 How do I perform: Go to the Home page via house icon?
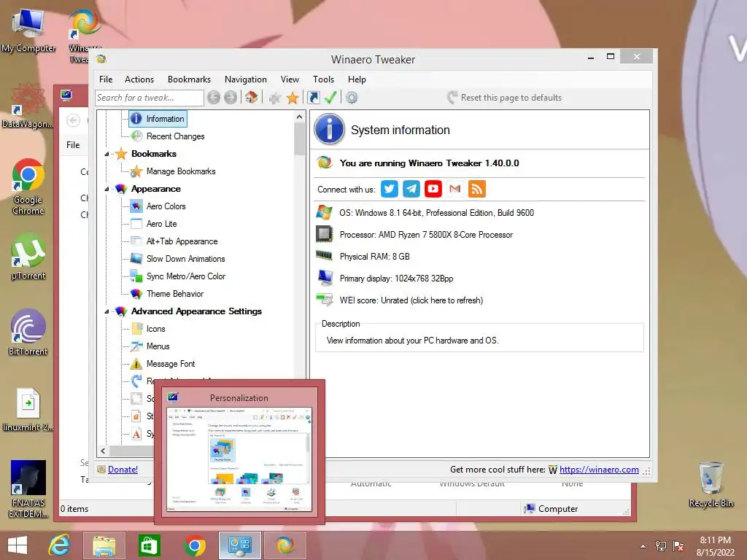coord(252,98)
